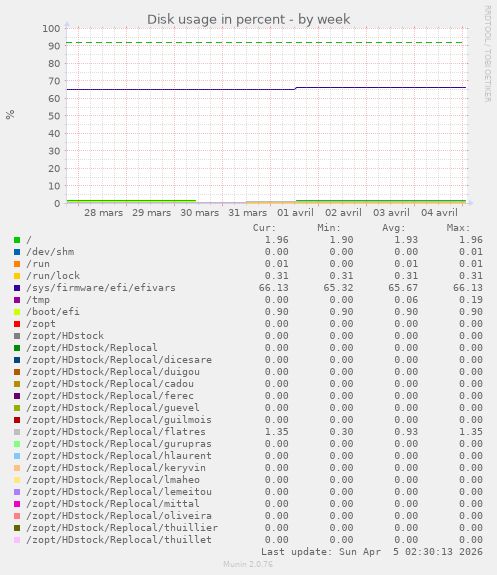Viewport: 497px width, 575px height.
Task: Select the /zopt/HDstock/Replocal/keryvin label
Action: [116, 468]
